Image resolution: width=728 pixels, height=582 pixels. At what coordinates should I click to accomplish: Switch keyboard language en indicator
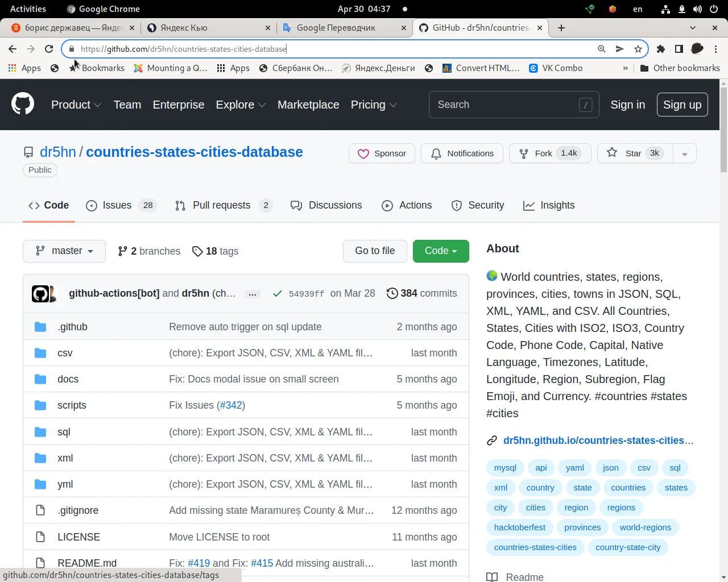[x=638, y=9]
